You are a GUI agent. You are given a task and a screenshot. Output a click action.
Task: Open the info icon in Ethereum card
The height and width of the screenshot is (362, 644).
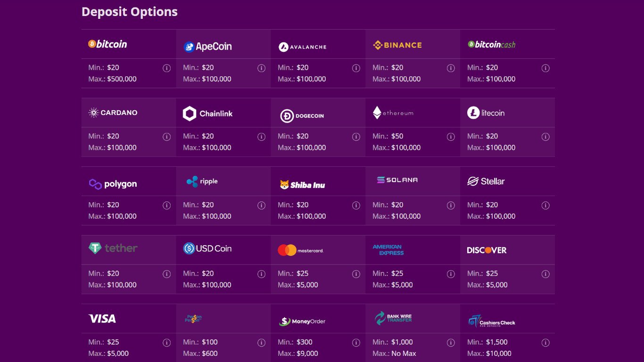(x=451, y=137)
